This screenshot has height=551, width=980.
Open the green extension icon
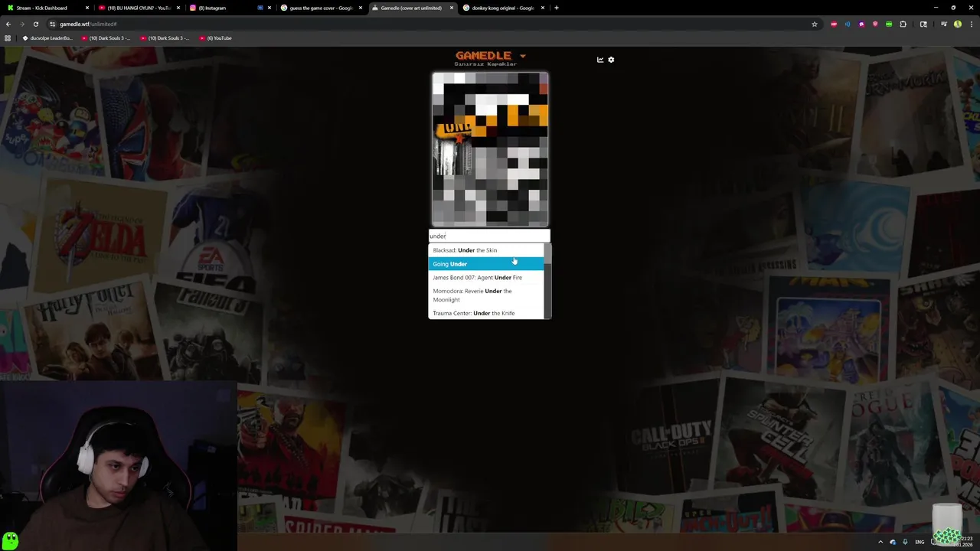889,24
